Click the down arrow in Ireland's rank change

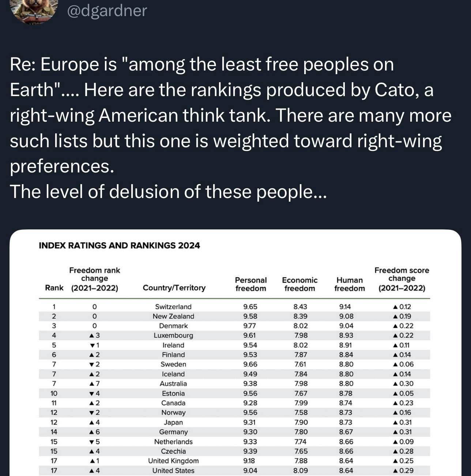[x=92, y=345]
